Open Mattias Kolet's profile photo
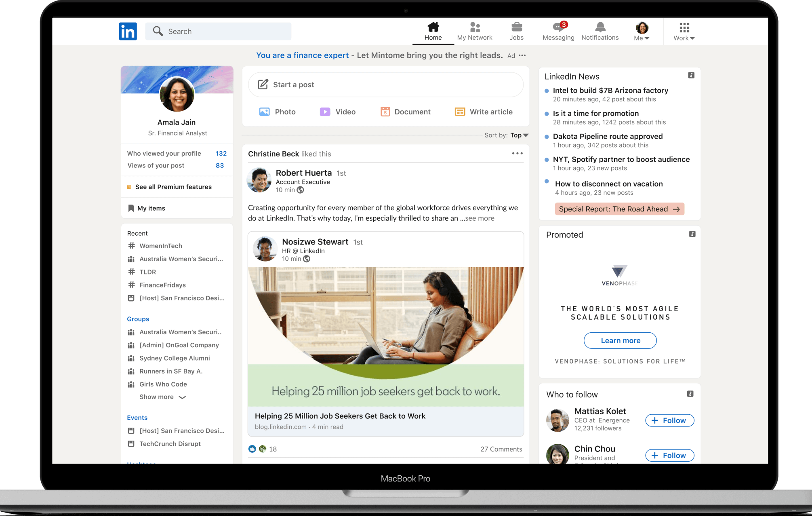 click(557, 420)
